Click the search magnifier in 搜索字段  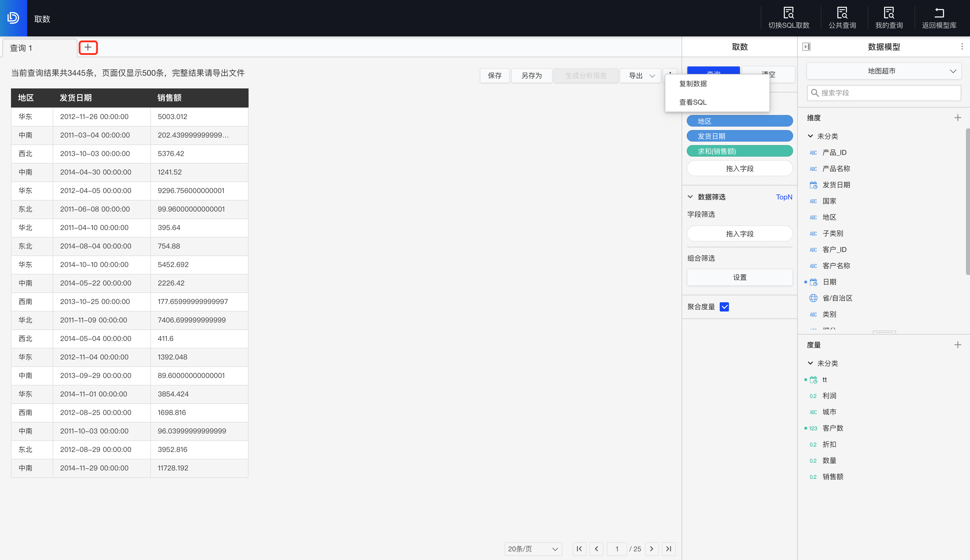pos(814,93)
